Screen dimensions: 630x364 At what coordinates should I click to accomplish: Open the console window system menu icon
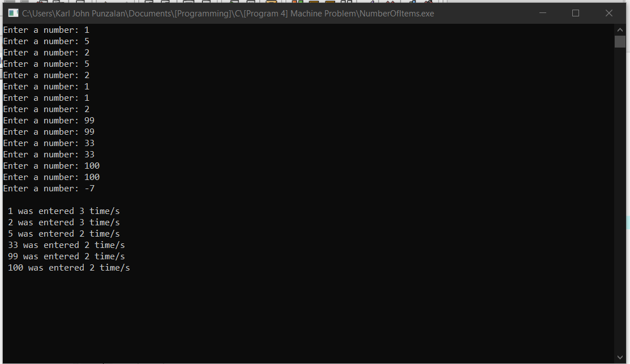(x=12, y=12)
